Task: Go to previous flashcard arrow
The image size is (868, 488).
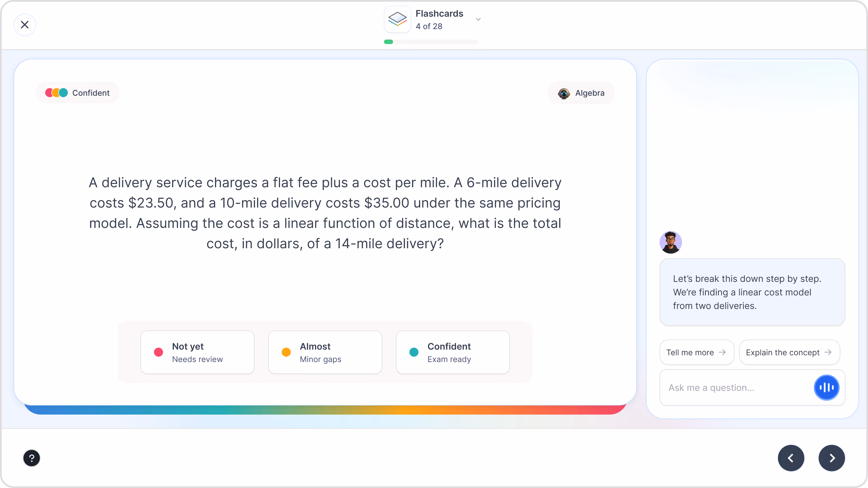Action: pyautogui.click(x=791, y=458)
